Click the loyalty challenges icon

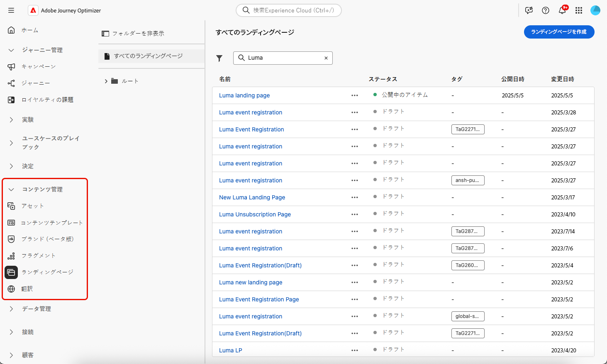pos(11,100)
